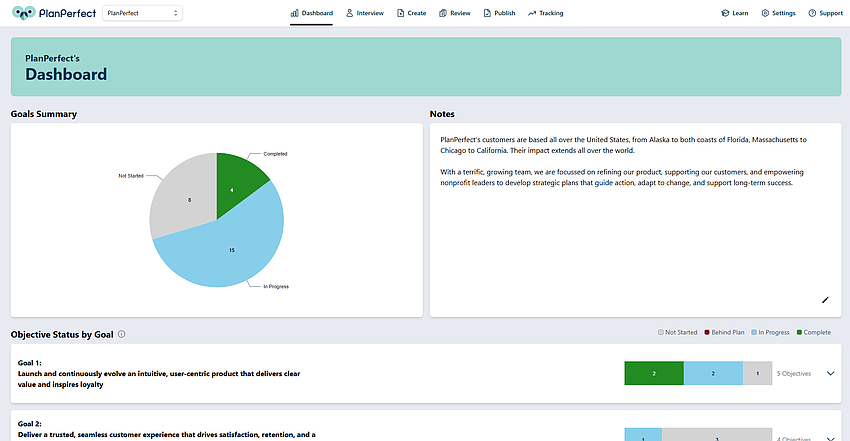Image resolution: width=850 pixels, height=441 pixels.
Task: Click the Publish file icon
Action: (x=487, y=13)
